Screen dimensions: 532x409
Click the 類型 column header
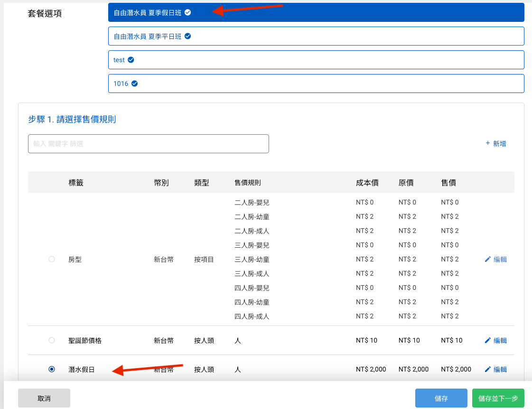click(x=202, y=183)
